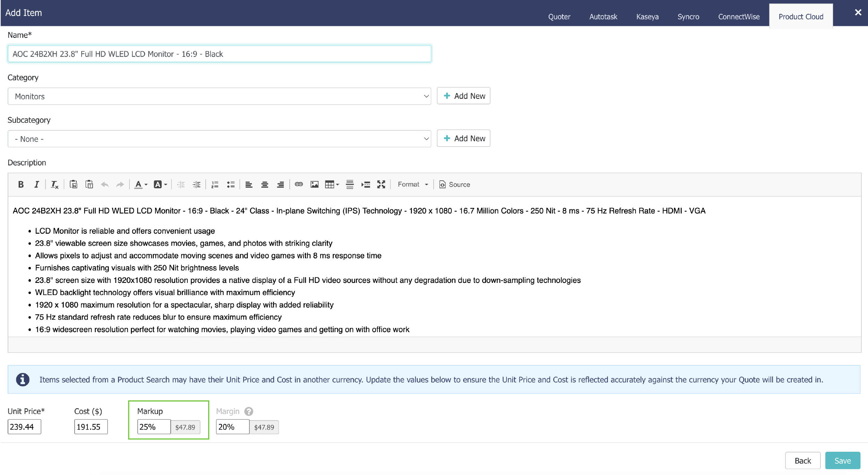This screenshot has width=868, height=475.
Task: Insert a horizontal line
Action: [x=350, y=184]
